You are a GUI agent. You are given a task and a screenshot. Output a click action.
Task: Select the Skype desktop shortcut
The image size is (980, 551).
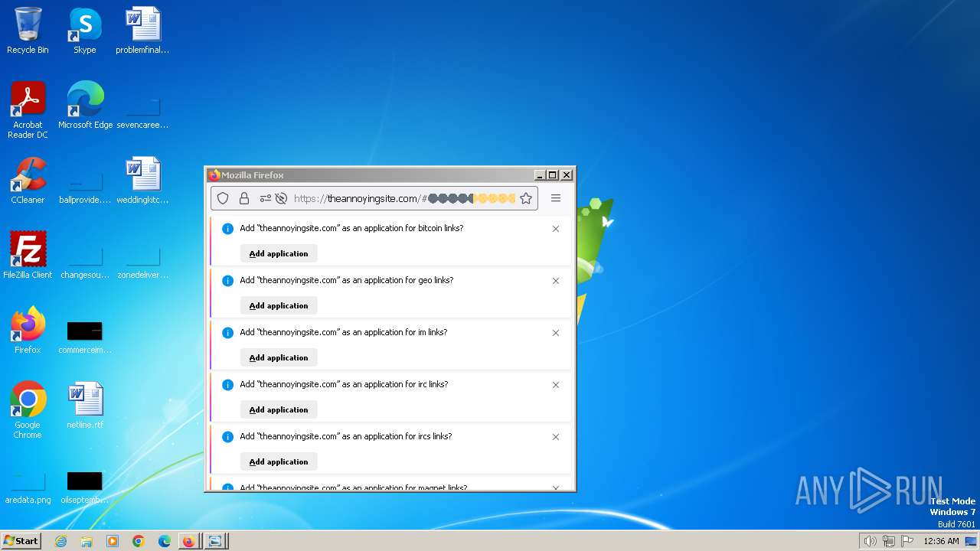tap(85, 31)
